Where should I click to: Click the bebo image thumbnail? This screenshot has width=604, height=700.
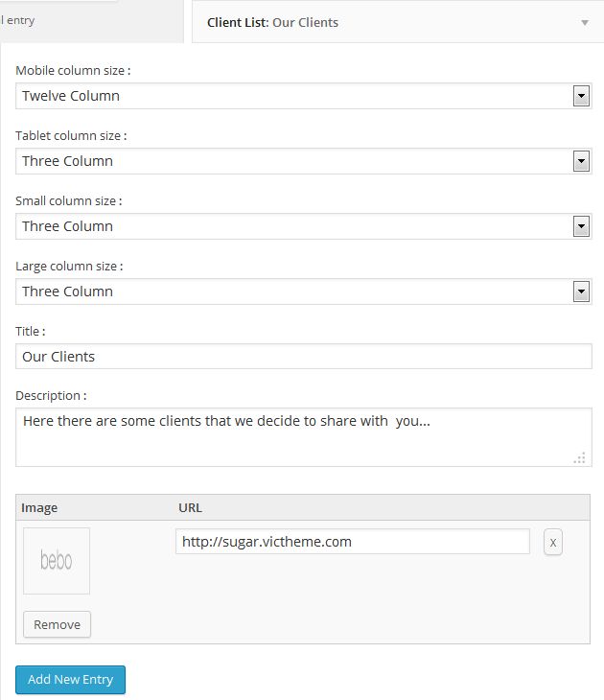click(57, 561)
